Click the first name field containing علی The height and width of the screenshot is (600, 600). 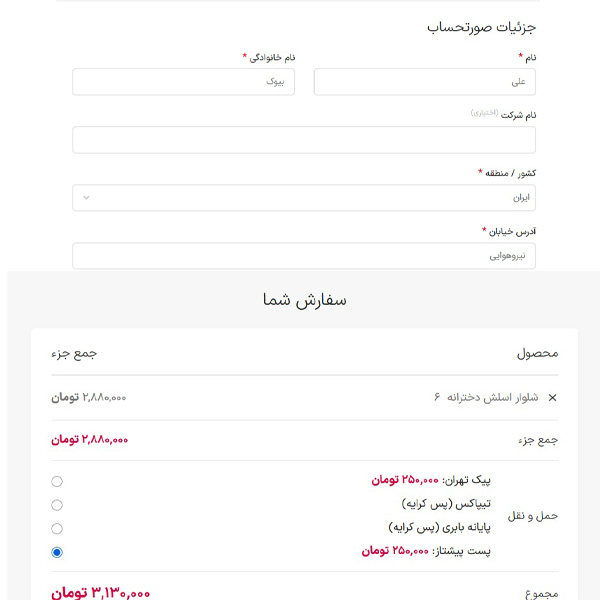(424, 82)
